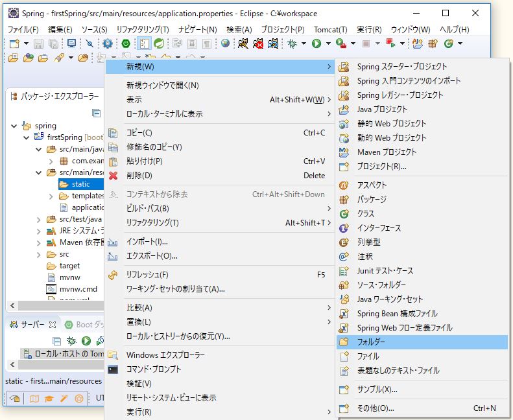Click the New wizard icon in the toolbar

pos(14,43)
